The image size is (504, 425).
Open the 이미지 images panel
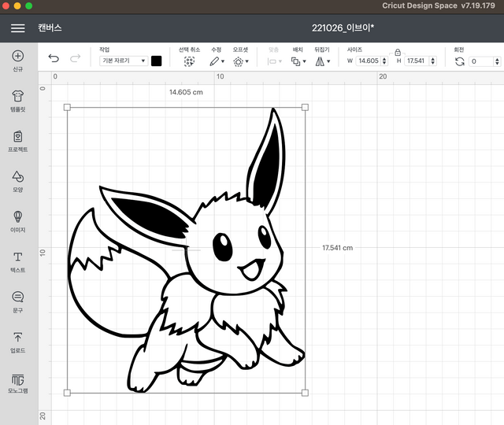[x=17, y=222]
